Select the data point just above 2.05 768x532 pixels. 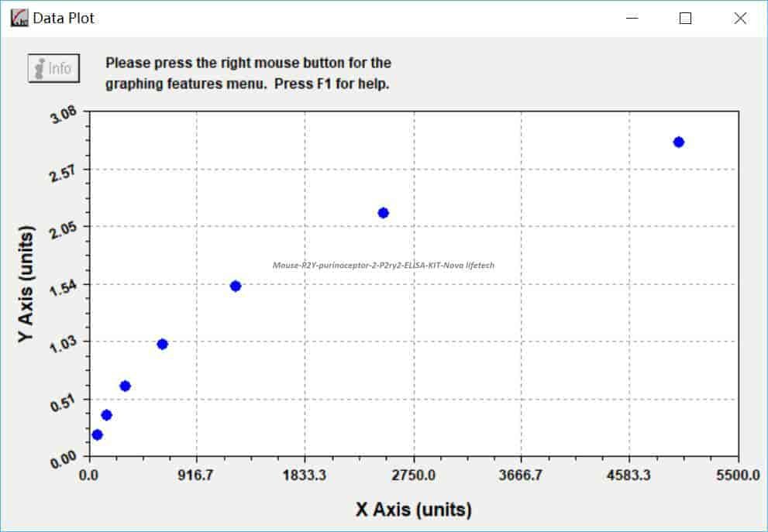[x=384, y=213]
